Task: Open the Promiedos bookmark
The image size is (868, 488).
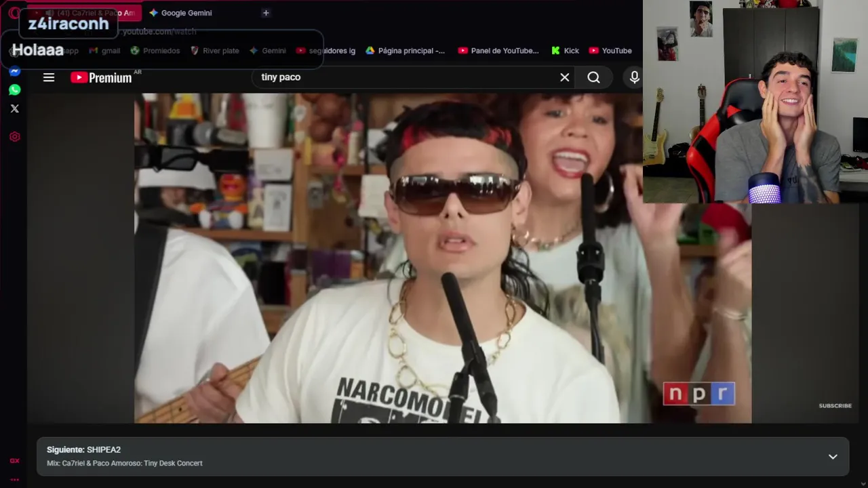Action: coord(155,51)
